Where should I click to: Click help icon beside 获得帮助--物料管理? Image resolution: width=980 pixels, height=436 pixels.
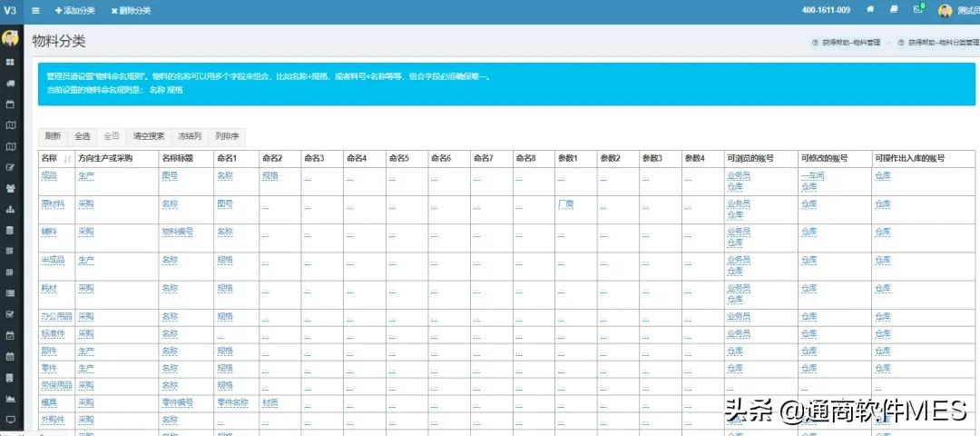pyautogui.click(x=815, y=43)
